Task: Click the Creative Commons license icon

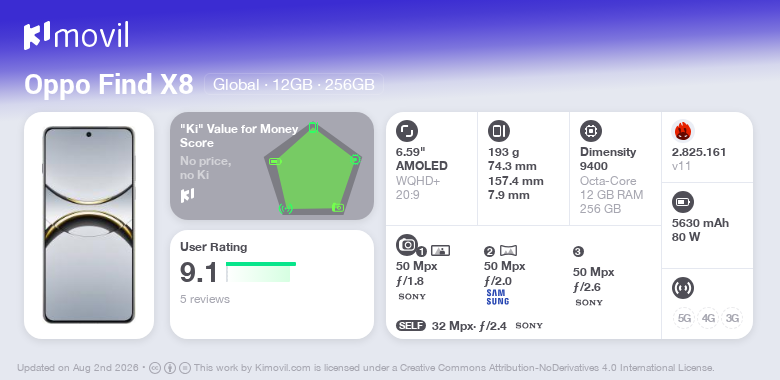Action: (155, 368)
